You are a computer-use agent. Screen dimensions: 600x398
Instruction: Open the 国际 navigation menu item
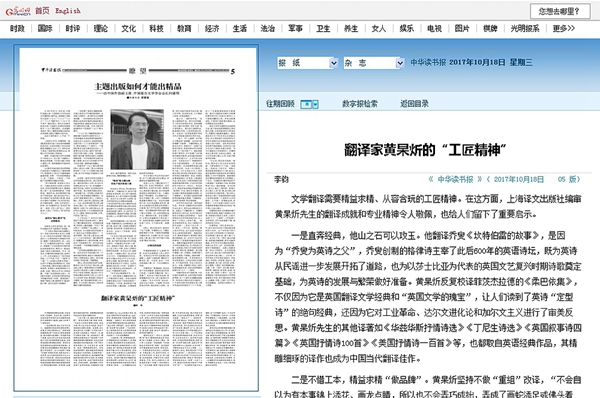click(x=45, y=28)
